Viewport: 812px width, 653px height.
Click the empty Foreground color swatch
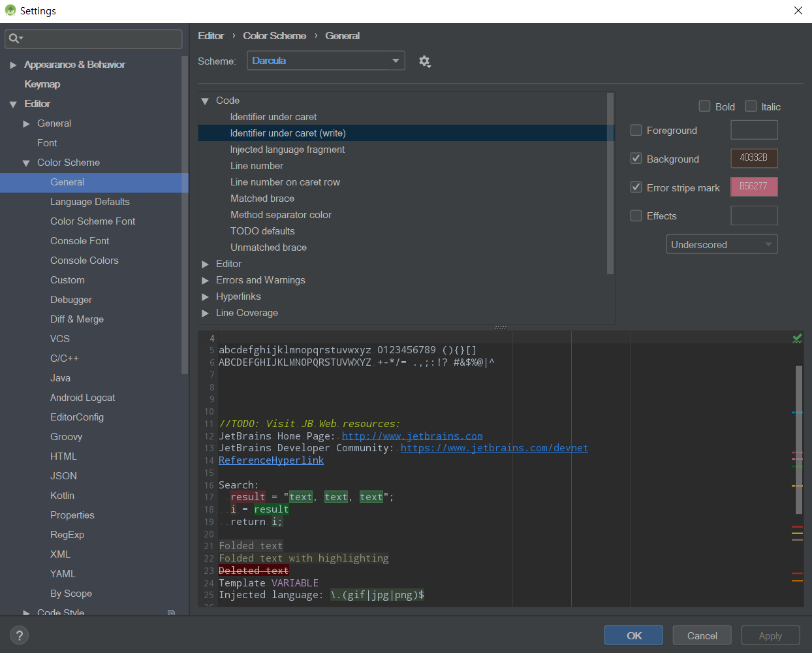(754, 130)
